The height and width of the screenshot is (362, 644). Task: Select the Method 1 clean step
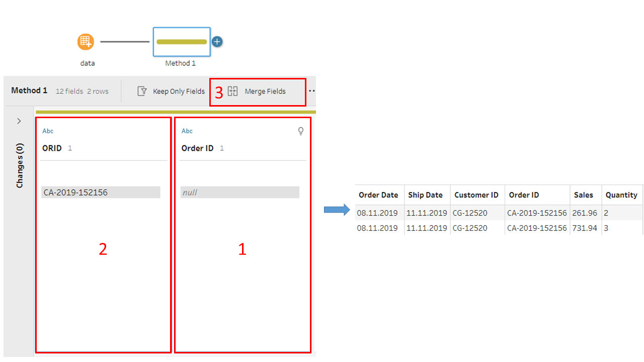point(182,42)
